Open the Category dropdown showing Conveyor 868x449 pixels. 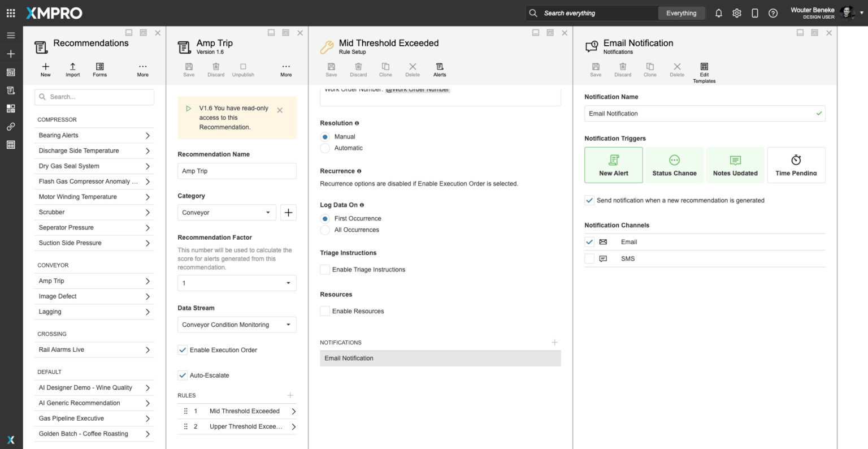pyautogui.click(x=227, y=213)
